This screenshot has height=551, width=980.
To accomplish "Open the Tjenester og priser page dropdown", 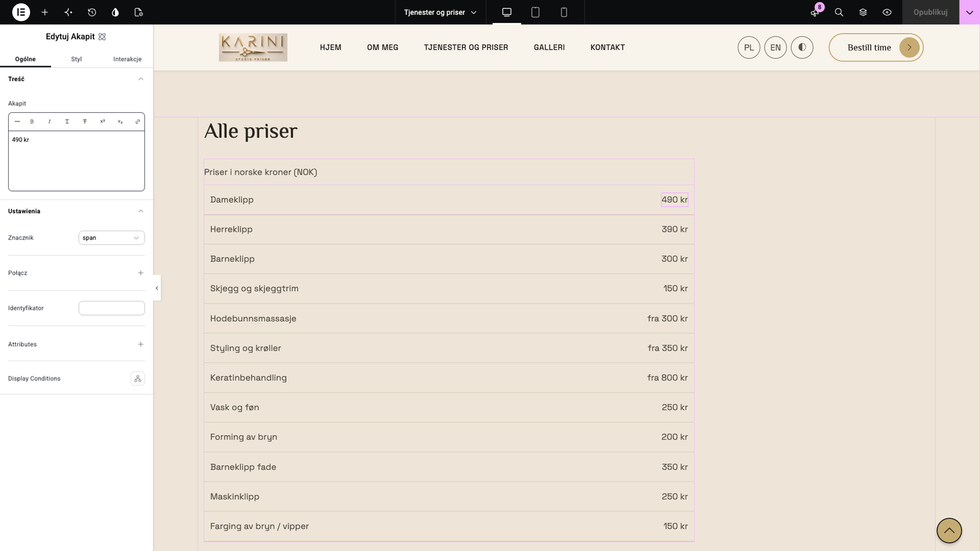I will pyautogui.click(x=440, y=12).
